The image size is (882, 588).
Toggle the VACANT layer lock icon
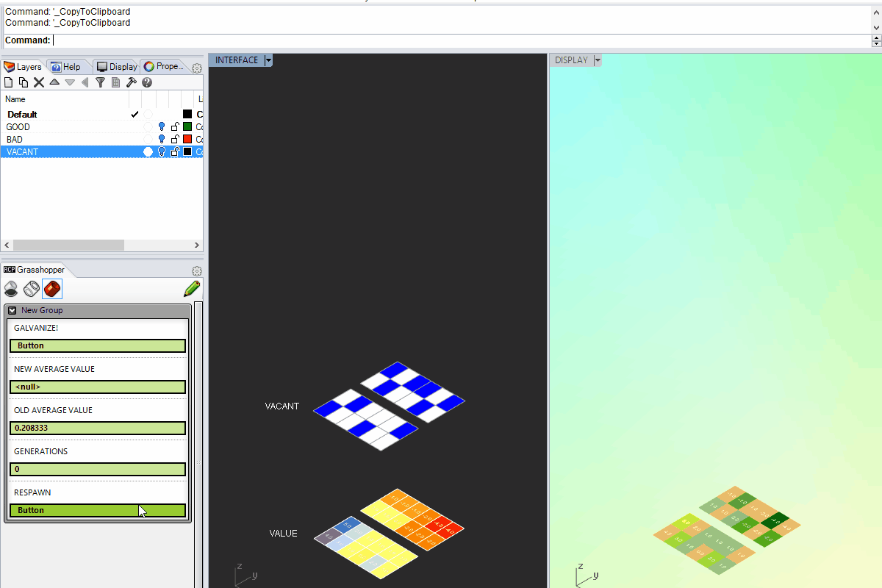[x=175, y=152]
